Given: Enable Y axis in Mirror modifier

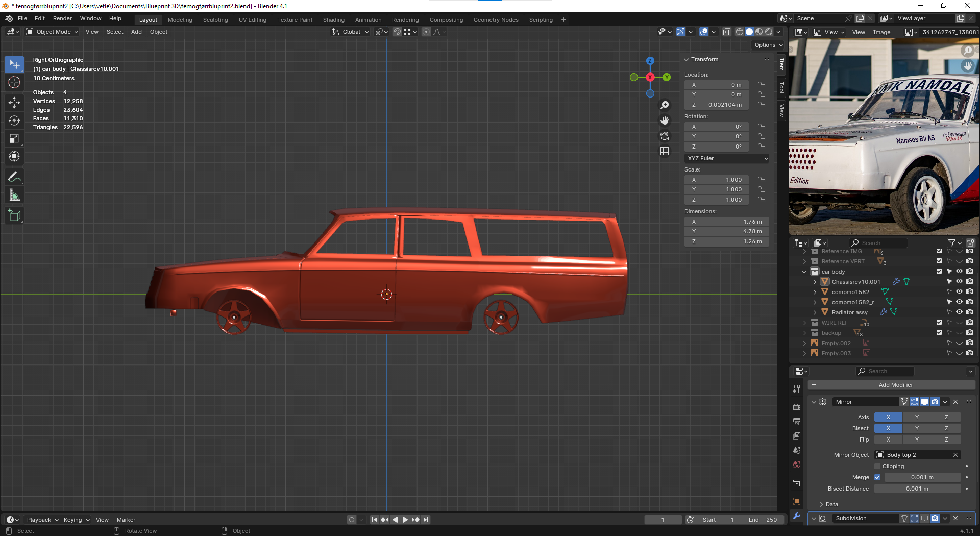Looking at the screenshot, I should point(917,417).
